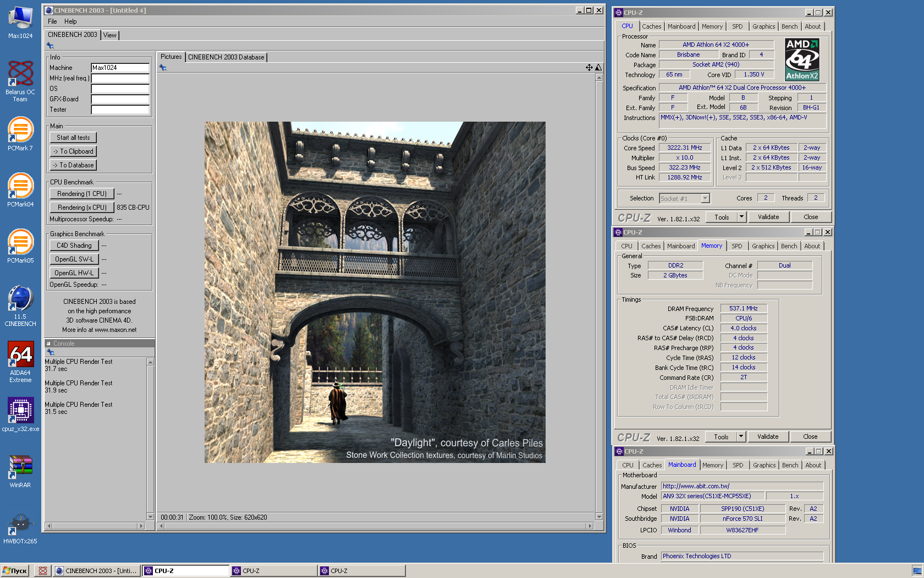Open the Graphics tab in Mainboard CPU-Z window
The width and height of the screenshot is (924, 578).
(765, 465)
